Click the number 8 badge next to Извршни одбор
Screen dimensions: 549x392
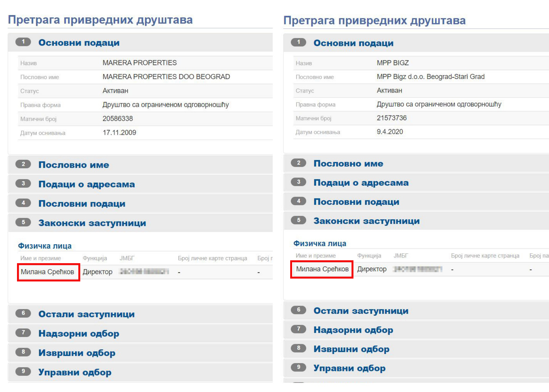(23, 353)
